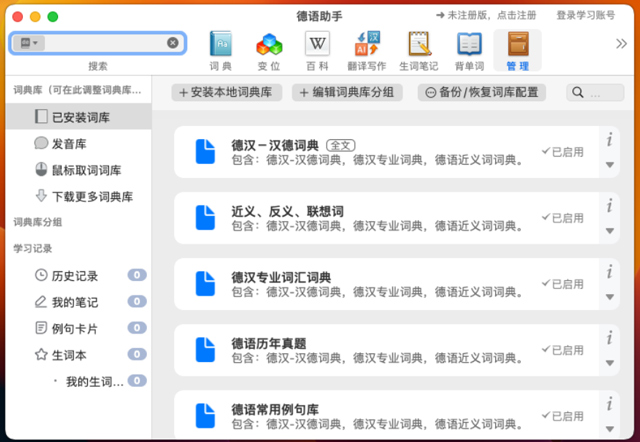
Task: Click the dictionary library filter search box
Action: coord(595,92)
